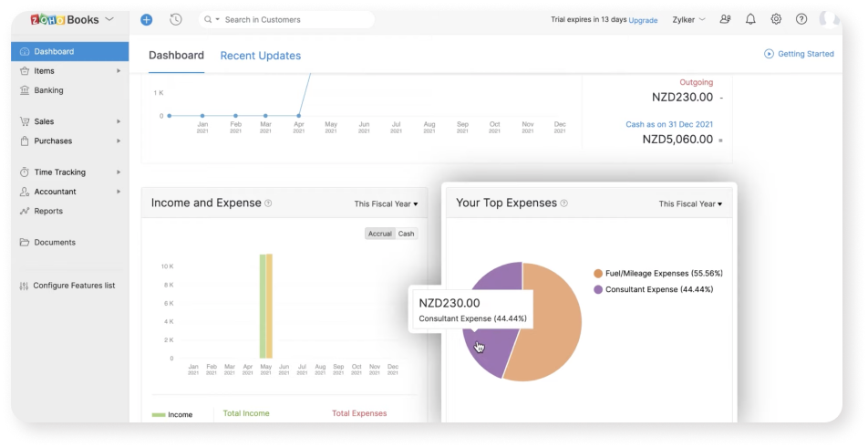Click the blue quick create plus icon
The image size is (868, 448).
click(x=147, y=19)
